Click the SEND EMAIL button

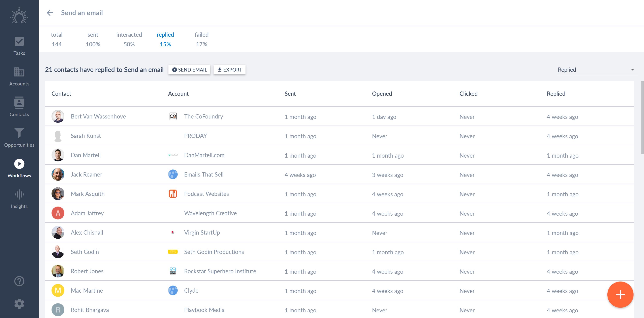pyautogui.click(x=190, y=70)
